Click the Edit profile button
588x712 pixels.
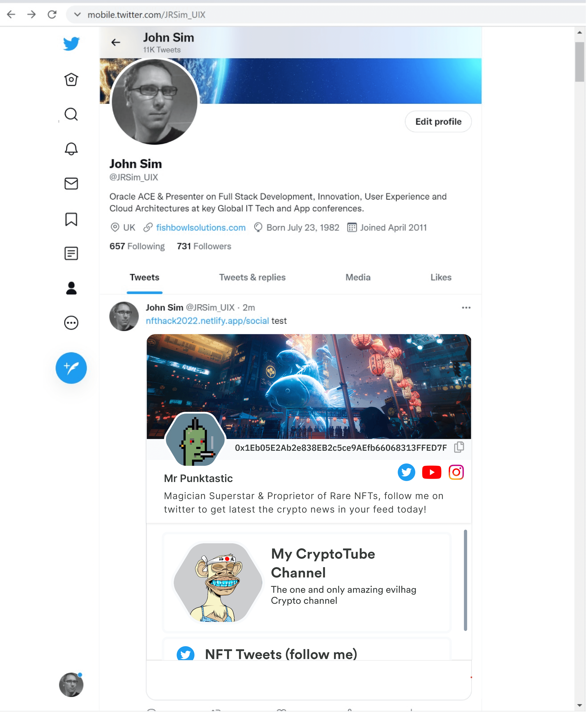[438, 122]
